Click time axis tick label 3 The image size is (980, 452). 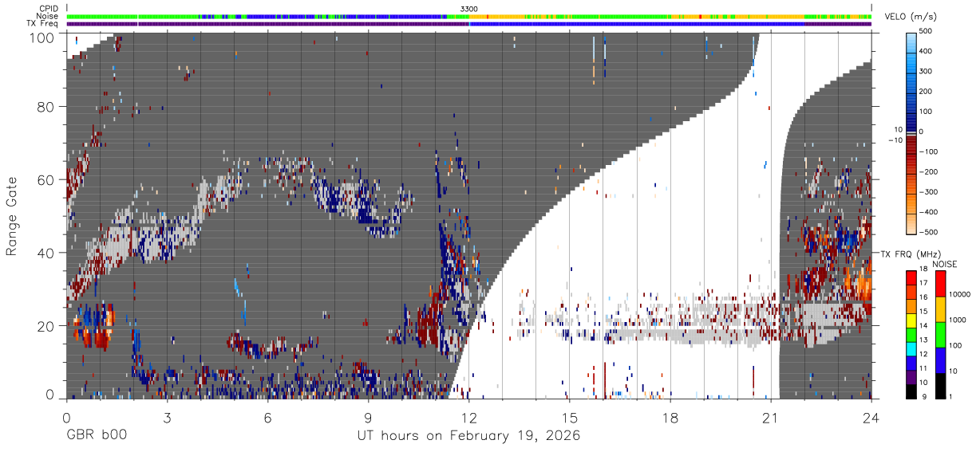167,417
